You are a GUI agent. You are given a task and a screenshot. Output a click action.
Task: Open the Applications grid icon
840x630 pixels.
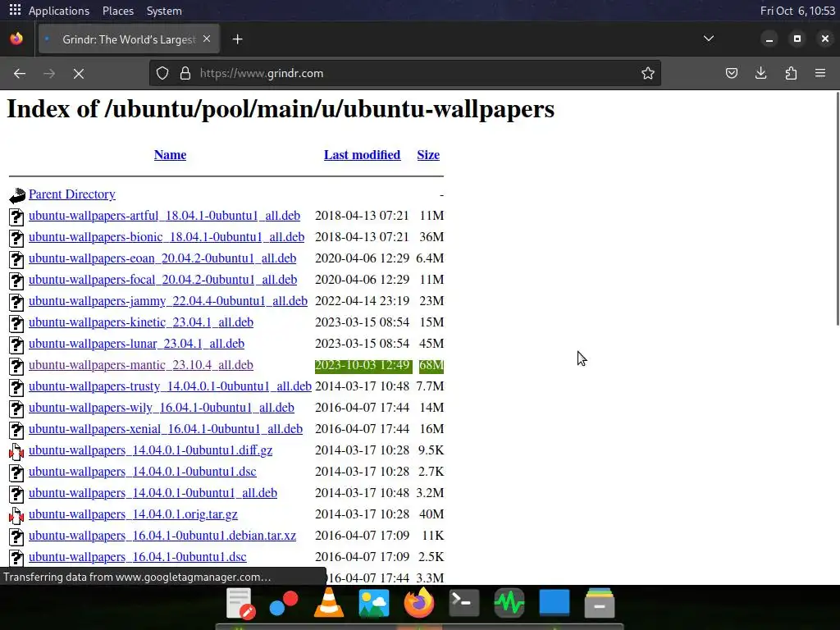click(x=15, y=10)
